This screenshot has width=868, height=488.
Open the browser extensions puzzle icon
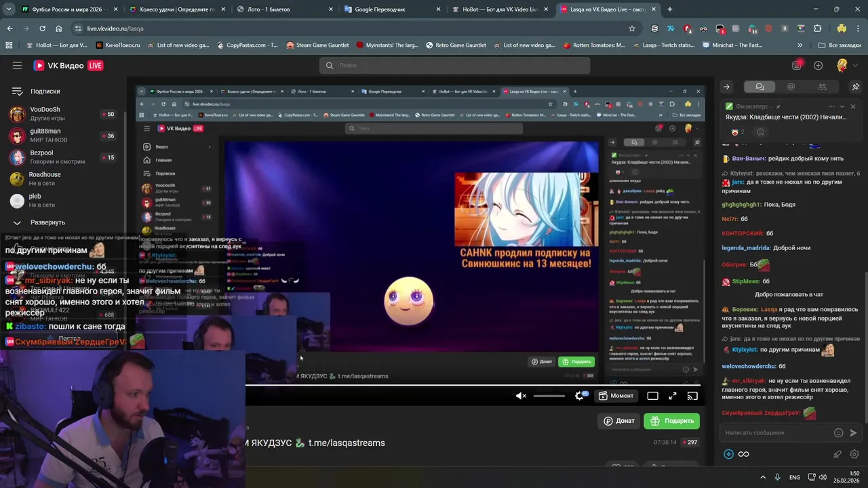coord(818,28)
